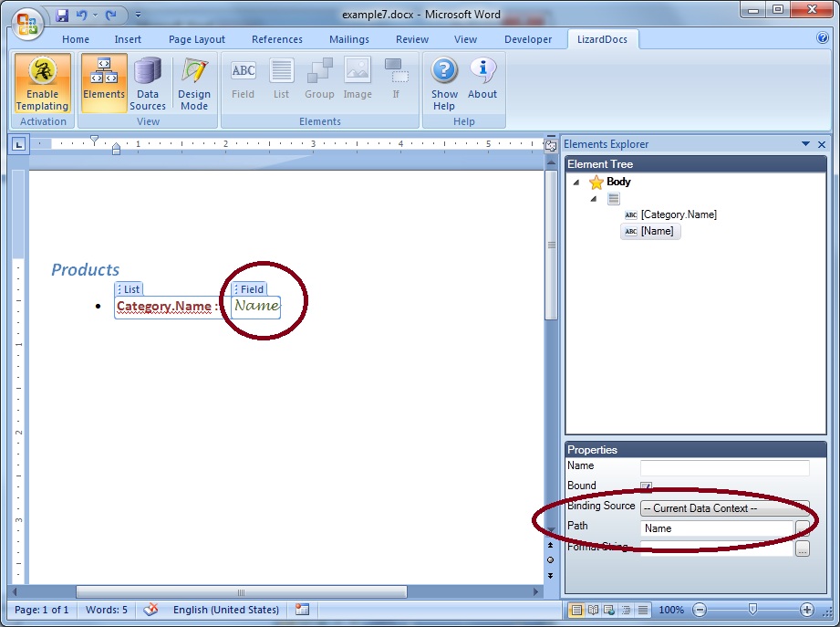Select the References tab
840x627 pixels.
(x=277, y=39)
